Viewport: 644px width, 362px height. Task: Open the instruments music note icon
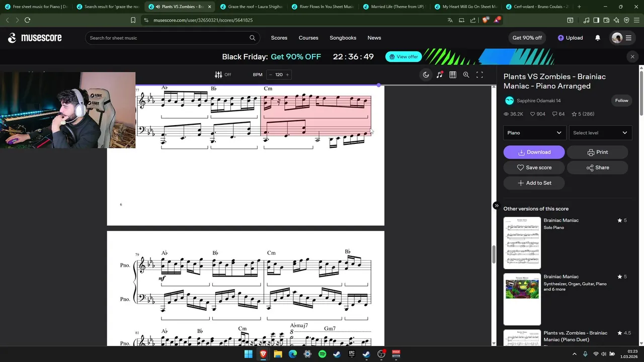click(x=440, y=74)
